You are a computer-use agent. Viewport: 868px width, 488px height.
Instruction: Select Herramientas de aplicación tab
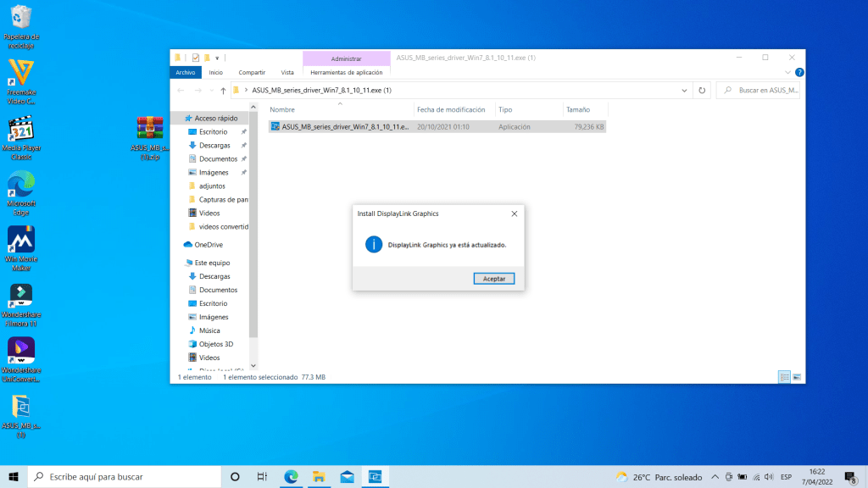pyautogui.click(x=345, y=72)
